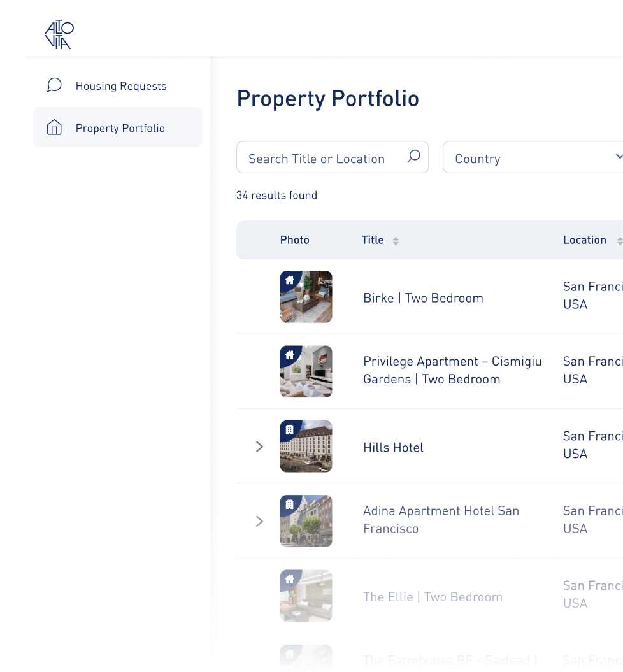
Task: Click The Ellie row's location cell
Action: tap(593, 594)
